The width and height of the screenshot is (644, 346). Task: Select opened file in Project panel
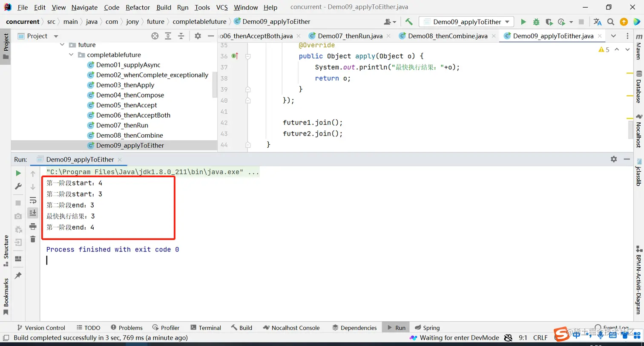tap(155, 36)
